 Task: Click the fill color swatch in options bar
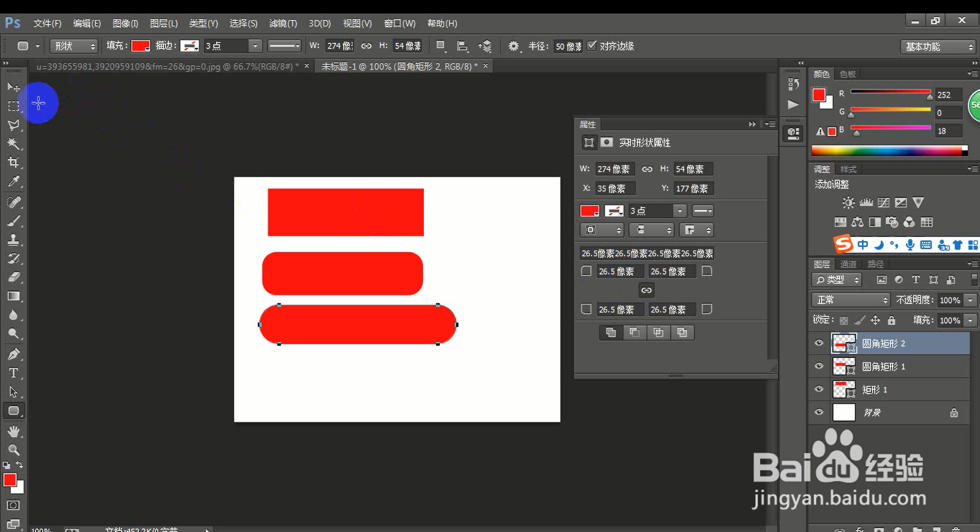tap(141, 46)
